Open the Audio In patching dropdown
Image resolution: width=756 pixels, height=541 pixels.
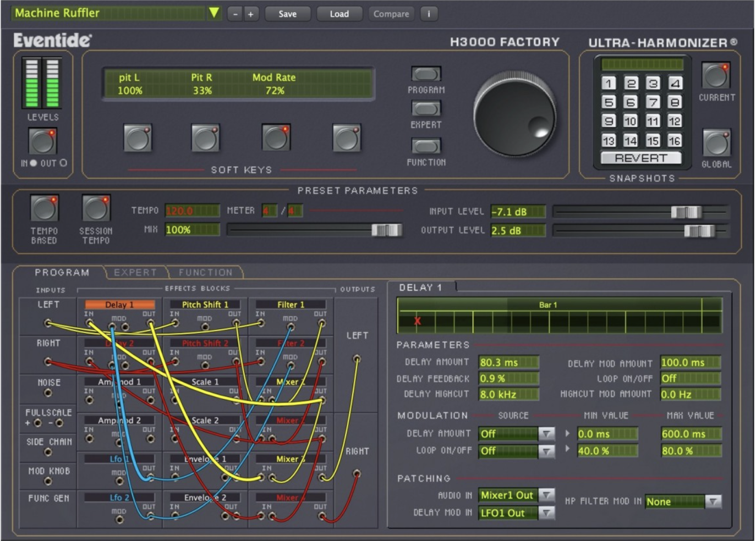[546, 495]
